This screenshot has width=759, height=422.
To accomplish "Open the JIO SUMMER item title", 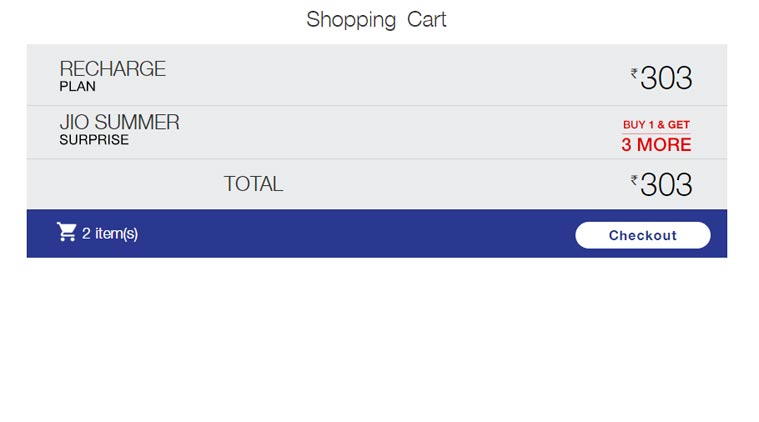I will (x=119, y=122).
